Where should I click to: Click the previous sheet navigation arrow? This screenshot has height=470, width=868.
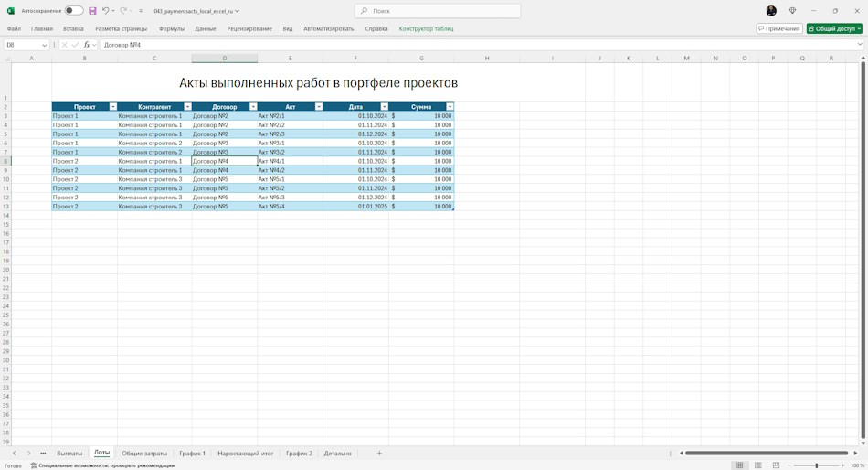click(15, 454)
